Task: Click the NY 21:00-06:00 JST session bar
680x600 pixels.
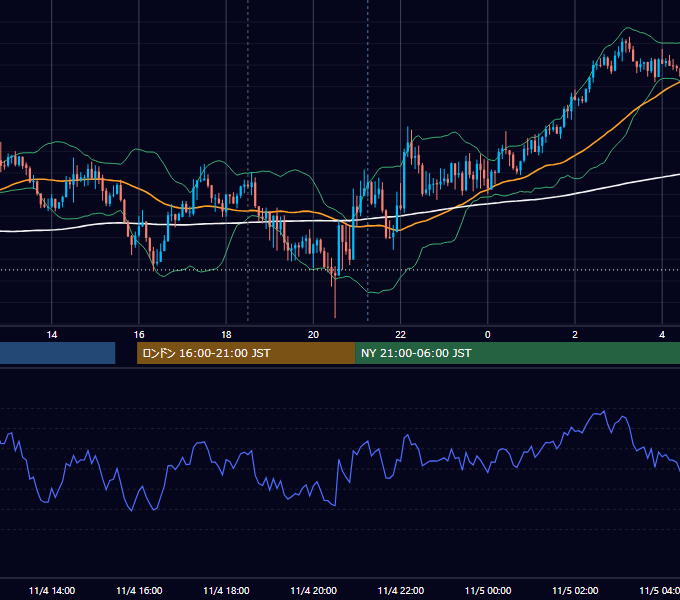Action: (517, 353)
